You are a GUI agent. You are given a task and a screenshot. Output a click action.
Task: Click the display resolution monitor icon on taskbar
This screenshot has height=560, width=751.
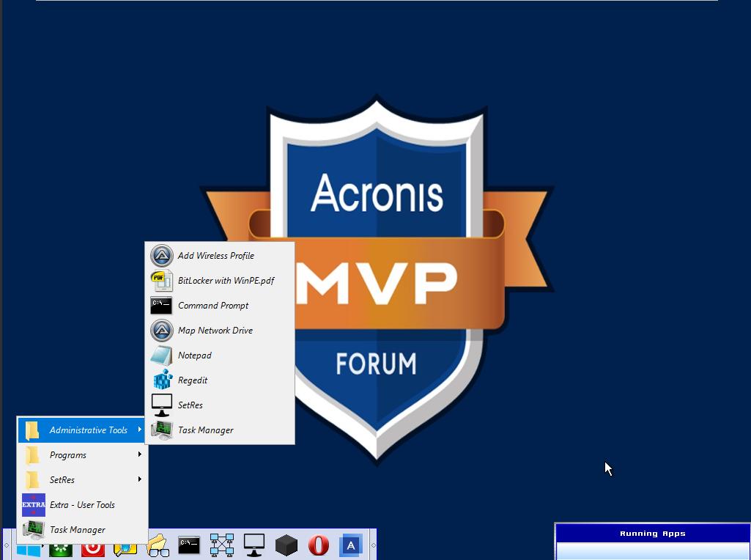tap(253, 545)
